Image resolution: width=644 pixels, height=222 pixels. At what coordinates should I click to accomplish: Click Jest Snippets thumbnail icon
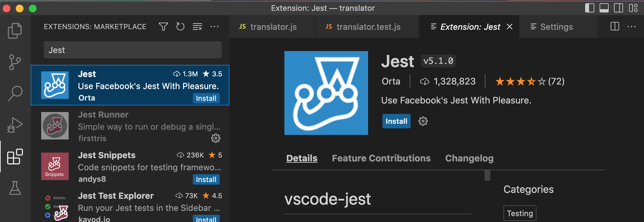pyautogui.click(x=55, y=166)
